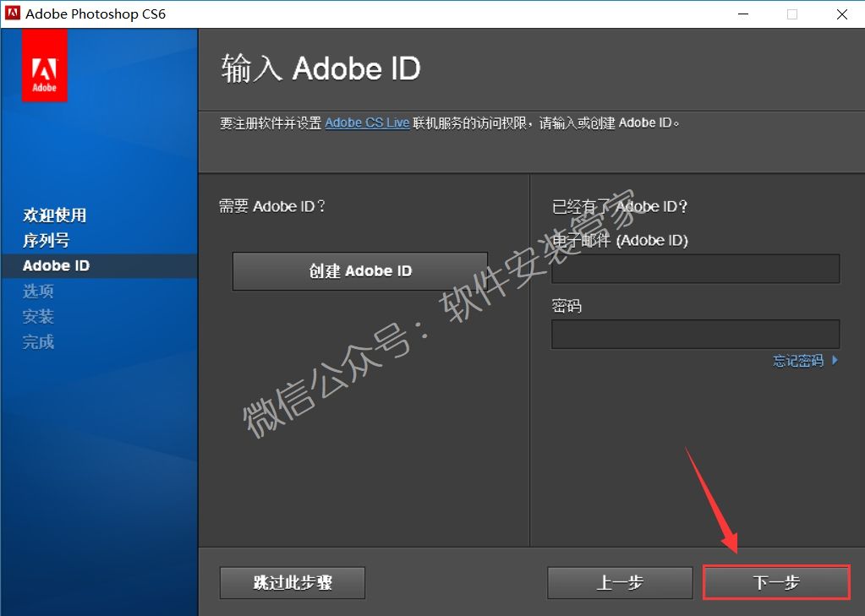Click the 跳过此步骤 button
The height and width of the screenshot is (616, 865).
click(x=293, y=583)
